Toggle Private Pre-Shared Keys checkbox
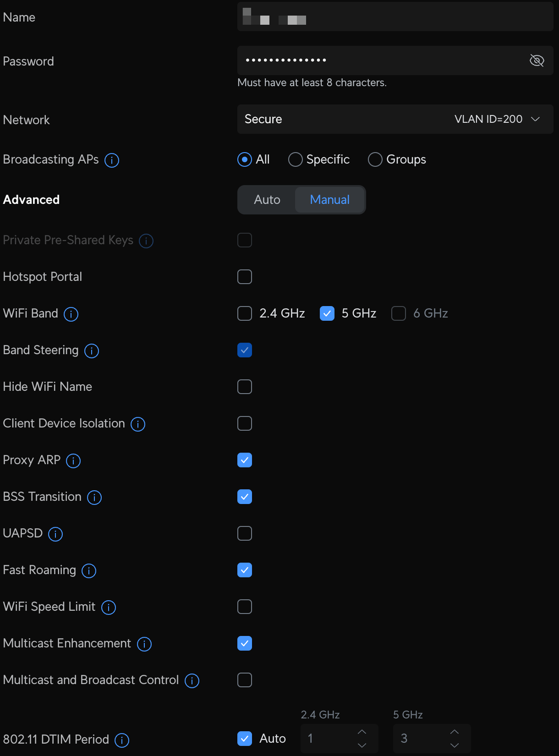Viewport: 559px width, 756px height. [x=245, y=240]
